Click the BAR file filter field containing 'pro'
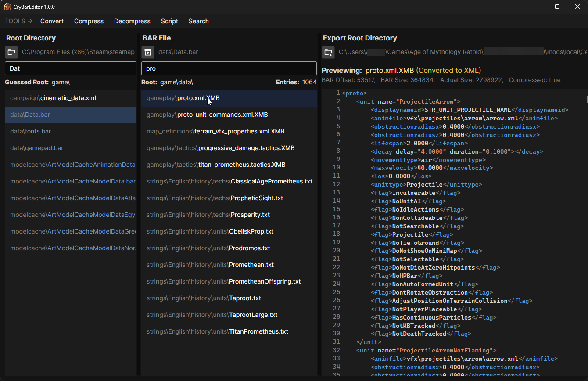This screenshot has width=588, height=381. pos(229,68)
